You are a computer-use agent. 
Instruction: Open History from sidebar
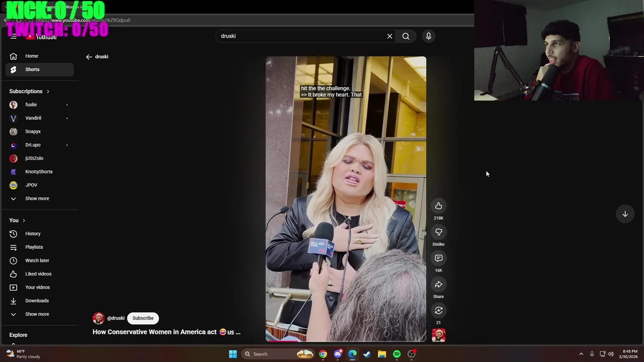tap(39, 234)
